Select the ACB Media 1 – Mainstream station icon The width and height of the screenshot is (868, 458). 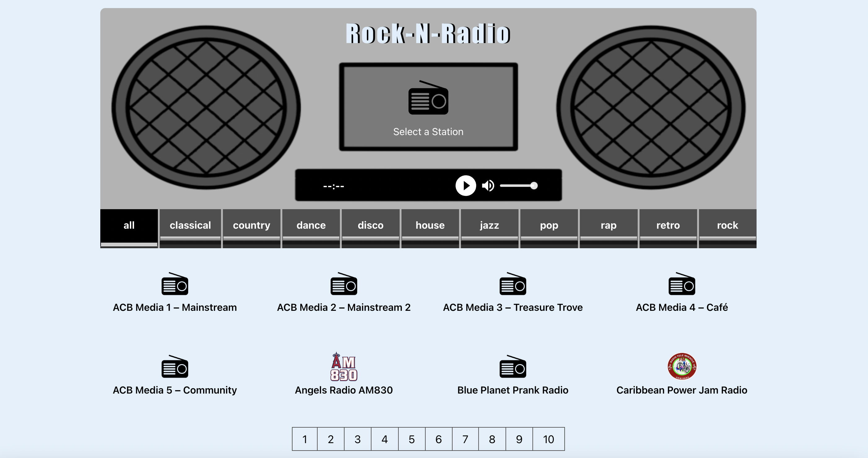tap(175, 284)
